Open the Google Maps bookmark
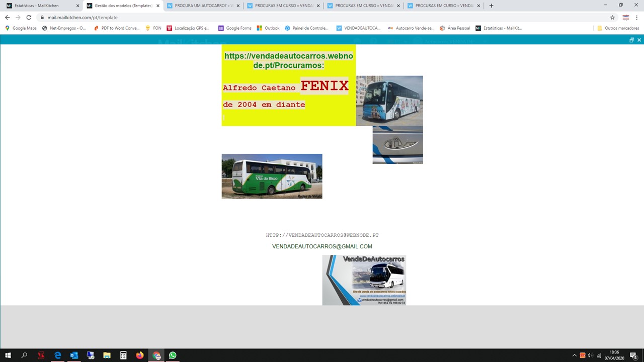Screen dimensions: 644x362 pos(21,28)
